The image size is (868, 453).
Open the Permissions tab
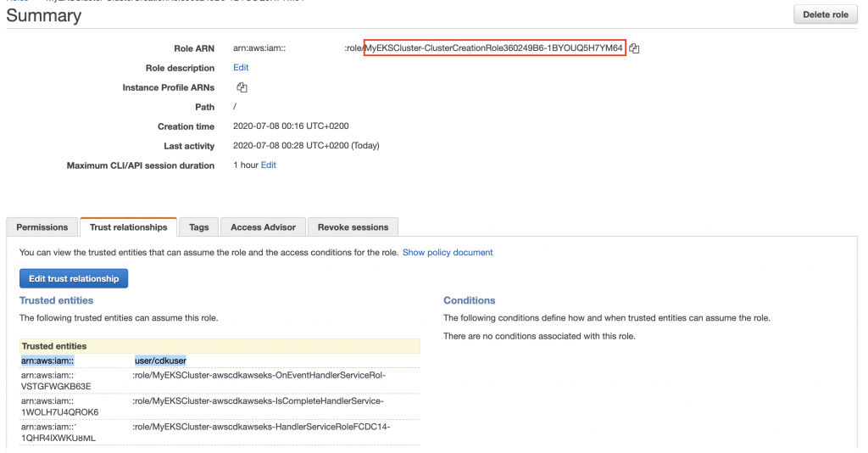42,227
